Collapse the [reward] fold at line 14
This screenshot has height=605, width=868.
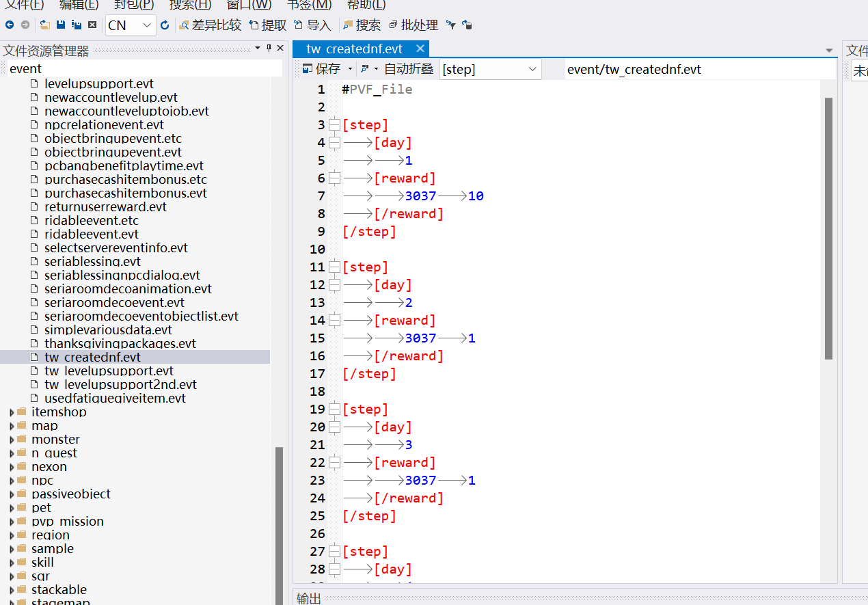(x=334, y=321)
